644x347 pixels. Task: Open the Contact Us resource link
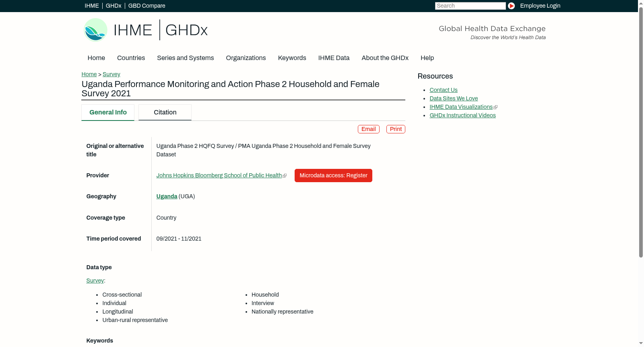444,90
